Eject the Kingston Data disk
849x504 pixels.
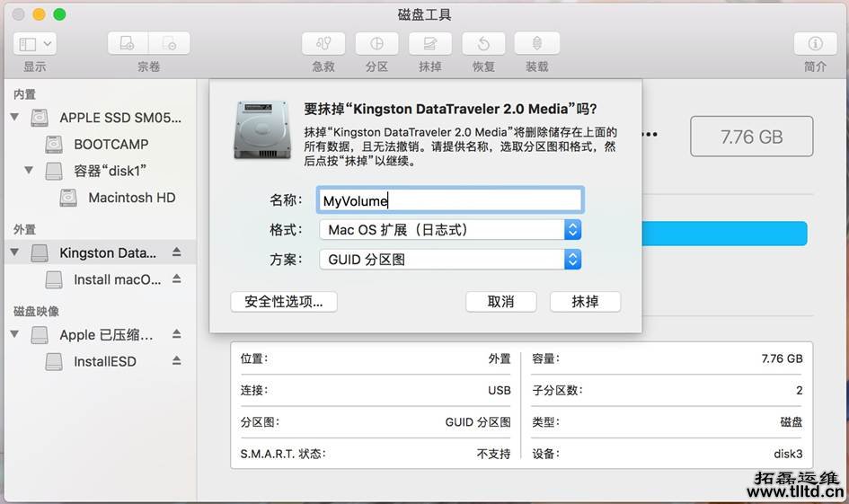point(176,252)
